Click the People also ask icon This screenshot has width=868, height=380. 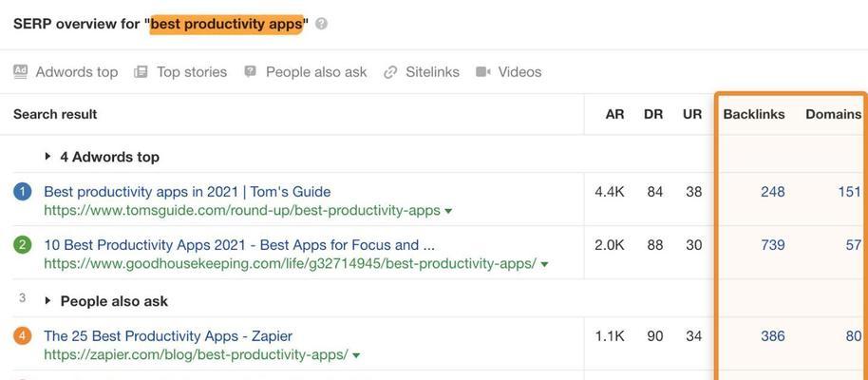click(250, 72)
